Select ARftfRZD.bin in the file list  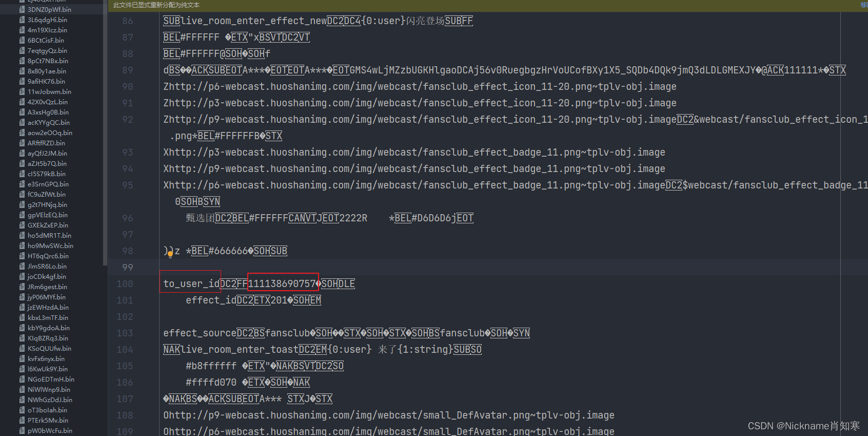[46, 143]
